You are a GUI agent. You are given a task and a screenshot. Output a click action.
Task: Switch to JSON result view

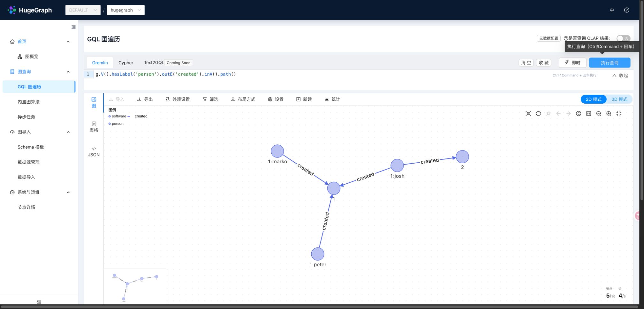pos(94,152)
